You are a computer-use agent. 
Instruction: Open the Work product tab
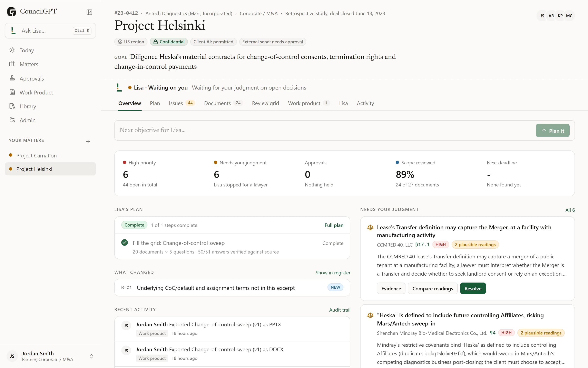point(309,103)
